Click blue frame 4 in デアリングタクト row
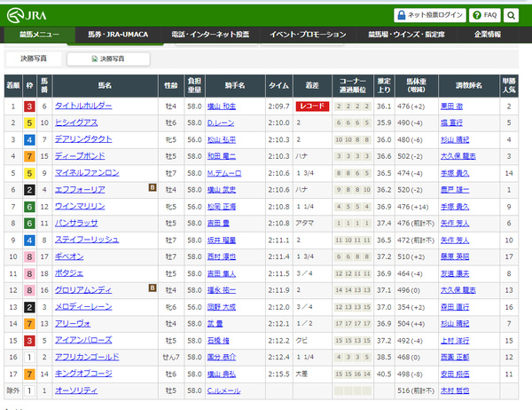 click(29, 139)
